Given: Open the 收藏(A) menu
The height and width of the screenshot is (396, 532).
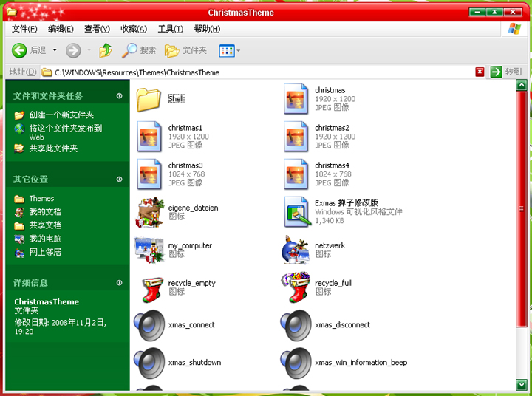Looking at the screenshot, I should [x=134, y=29].
